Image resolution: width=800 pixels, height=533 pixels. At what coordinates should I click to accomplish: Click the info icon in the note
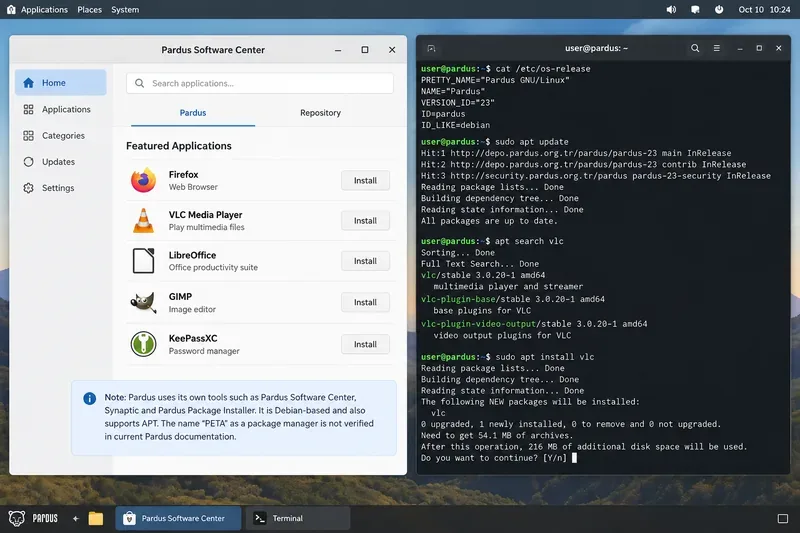pyautogui.click(x=89, y=398)
